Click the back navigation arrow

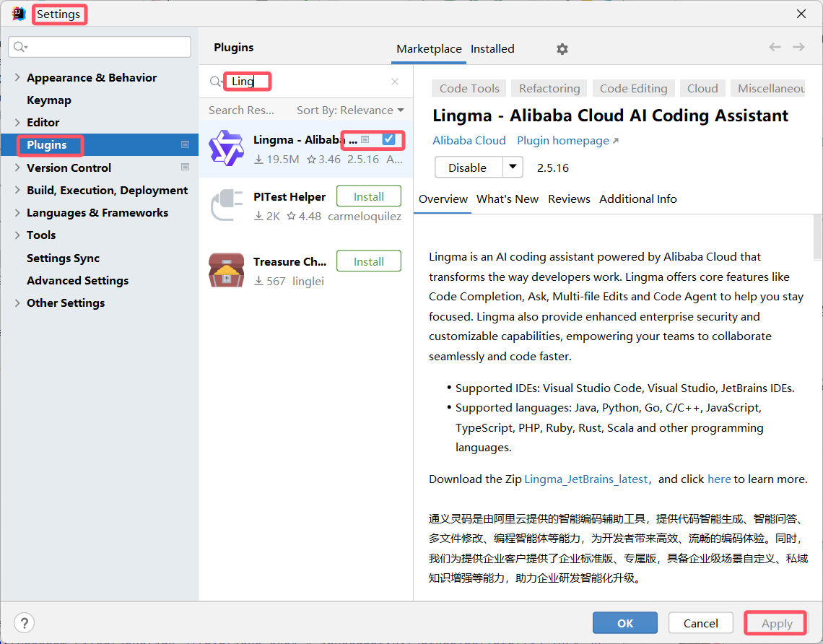pyautogui.click(x=775, y=47)
